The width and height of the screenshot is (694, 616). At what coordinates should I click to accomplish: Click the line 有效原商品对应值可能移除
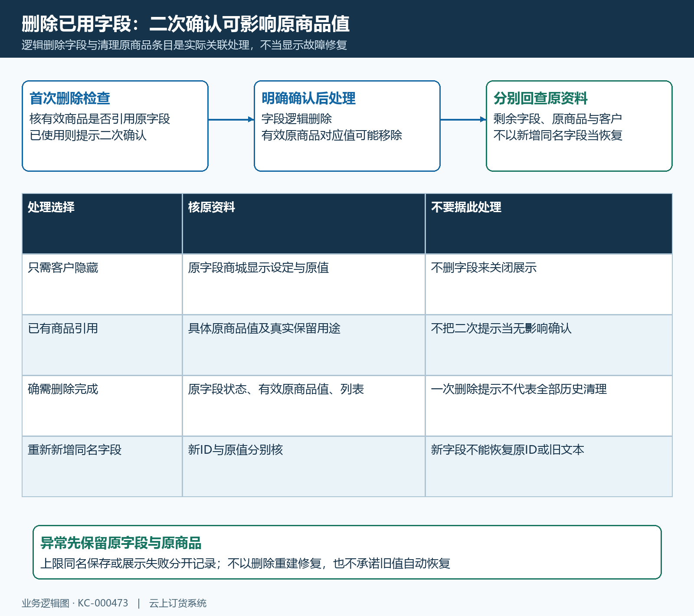point(332,135)
